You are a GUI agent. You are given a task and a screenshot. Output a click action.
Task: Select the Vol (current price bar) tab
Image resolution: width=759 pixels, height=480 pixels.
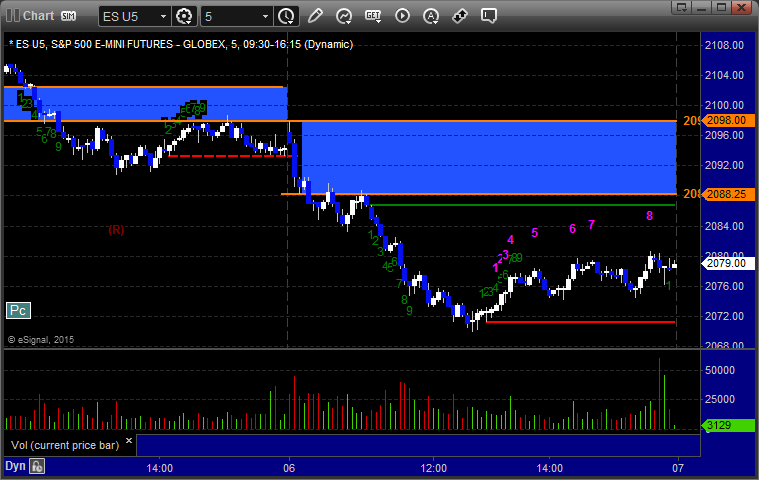click(65, 445)
